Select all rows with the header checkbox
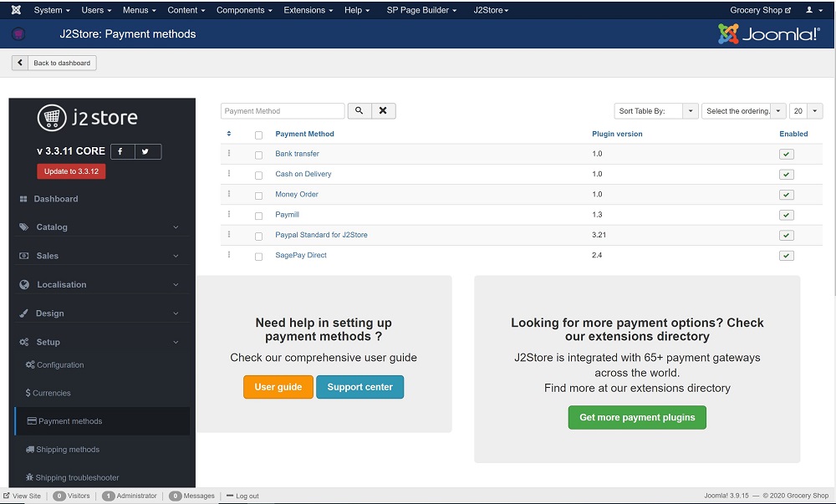Screen dimensions: 836x504 [x=258, y=135]
